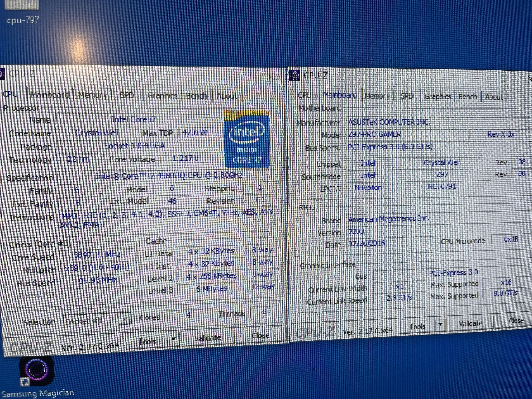Click CPU-Z title bar icon in right window

[295, 75]
